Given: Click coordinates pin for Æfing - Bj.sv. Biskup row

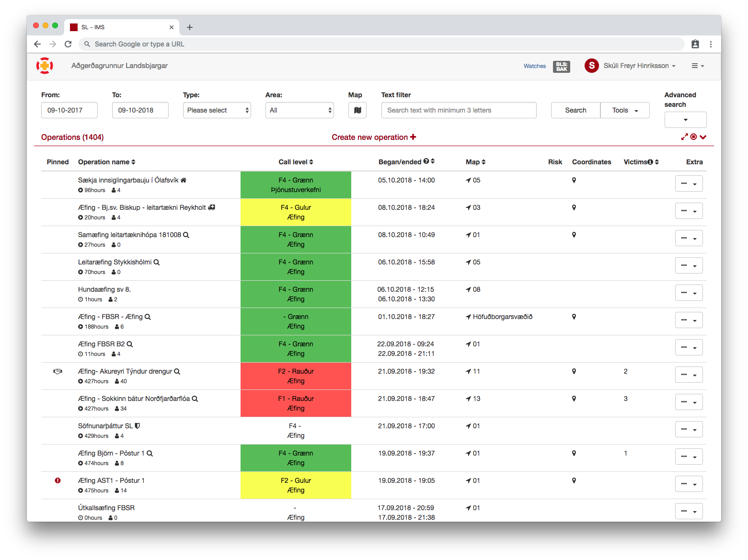Looking at the screenshot, I should pos(574,207).
